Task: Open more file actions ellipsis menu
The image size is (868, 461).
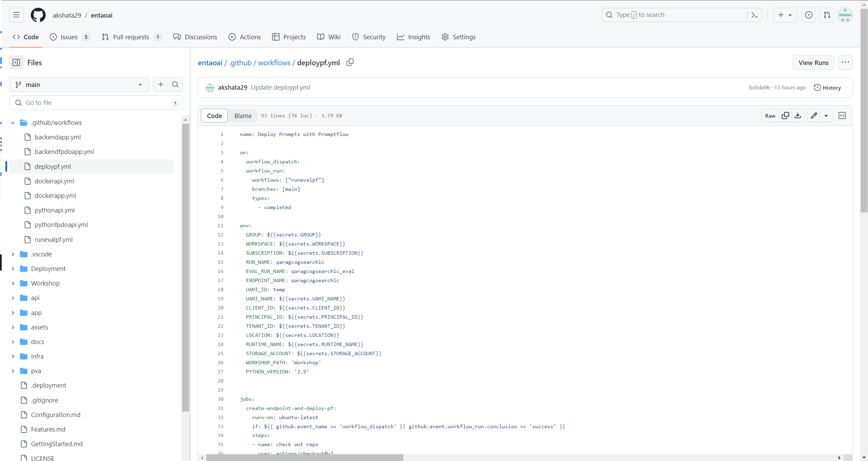Action: click(845, 63)
